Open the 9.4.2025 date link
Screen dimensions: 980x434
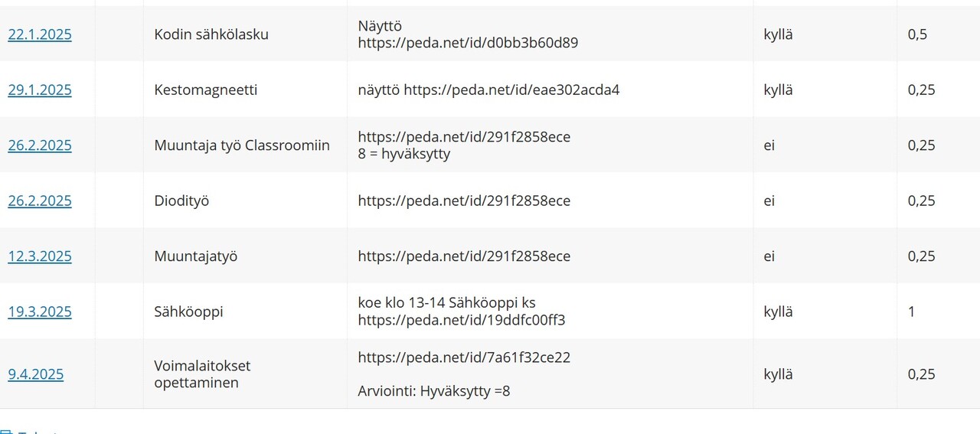[x=36, y=374]
